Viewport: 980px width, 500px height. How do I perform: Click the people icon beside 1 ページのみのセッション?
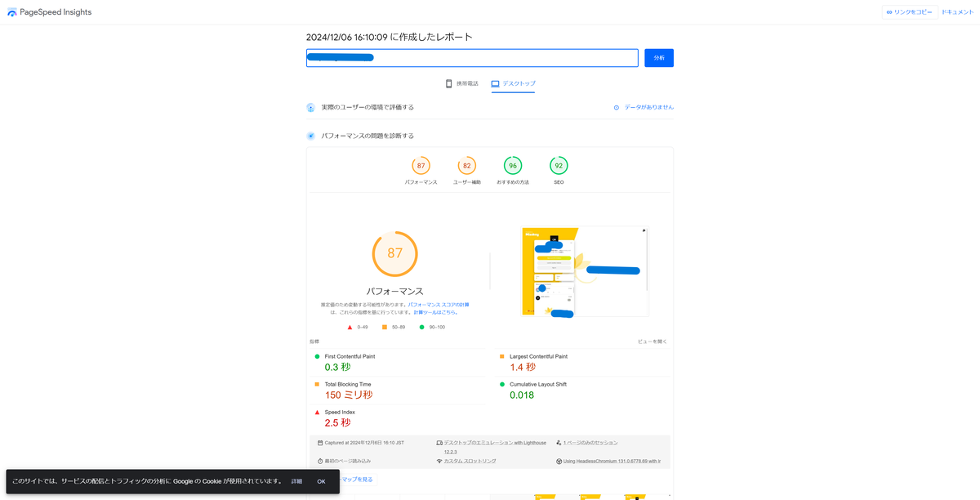559,442
